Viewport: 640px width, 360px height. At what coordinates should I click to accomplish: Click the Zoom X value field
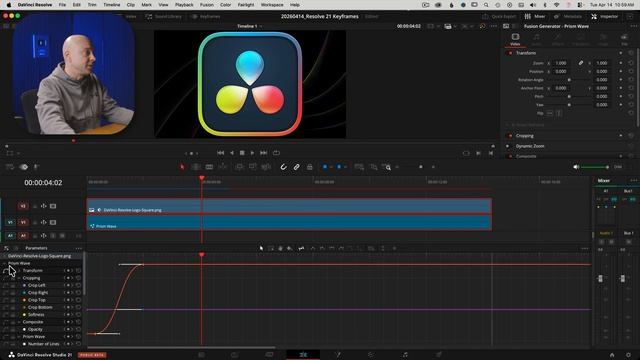pyautogui.click(x=562, y=63)
